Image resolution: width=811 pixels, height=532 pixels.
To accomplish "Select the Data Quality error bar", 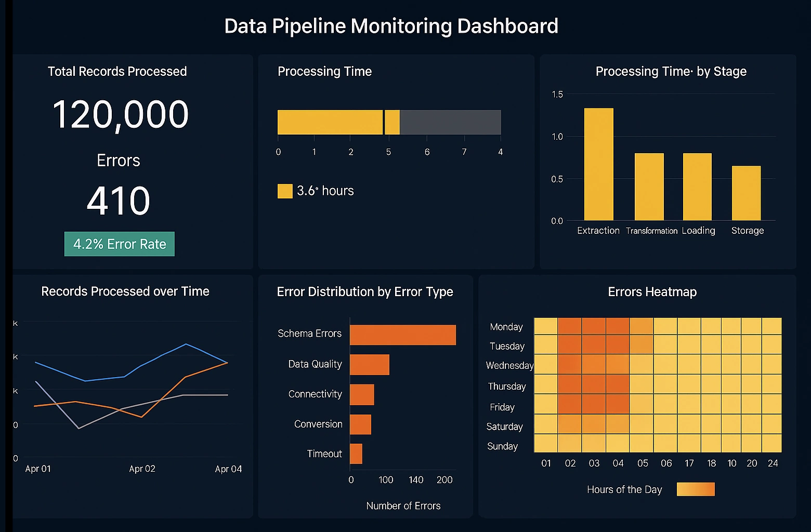I will pyautogui.click(x=369, y=364).
